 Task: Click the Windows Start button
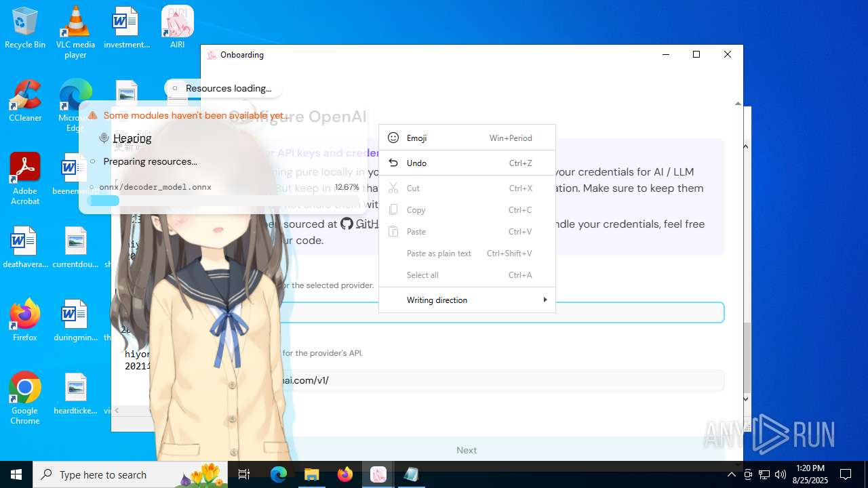point(16,474)
